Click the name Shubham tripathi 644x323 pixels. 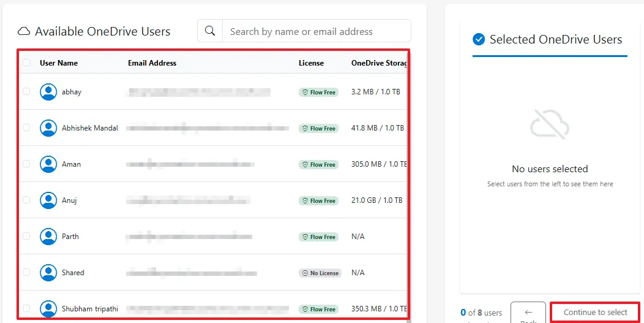click(90, 309)
